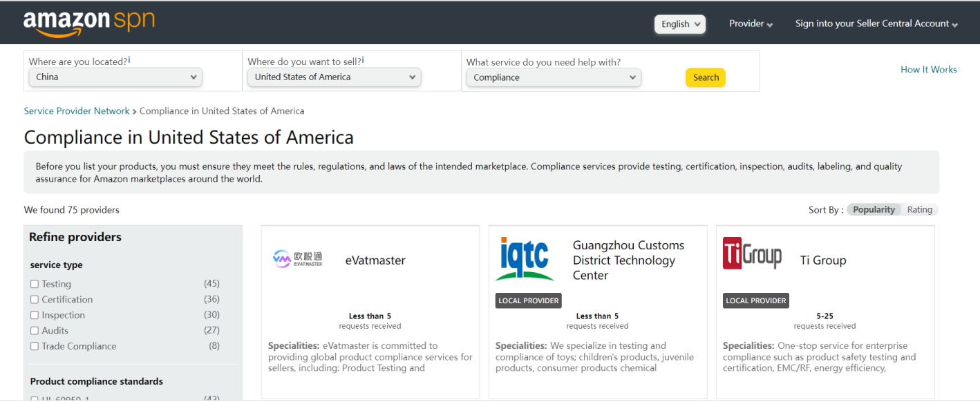980x402 pixels.
Task: Go to Service Provider Network breadcrumb
Action: click(x=77, y=111)
